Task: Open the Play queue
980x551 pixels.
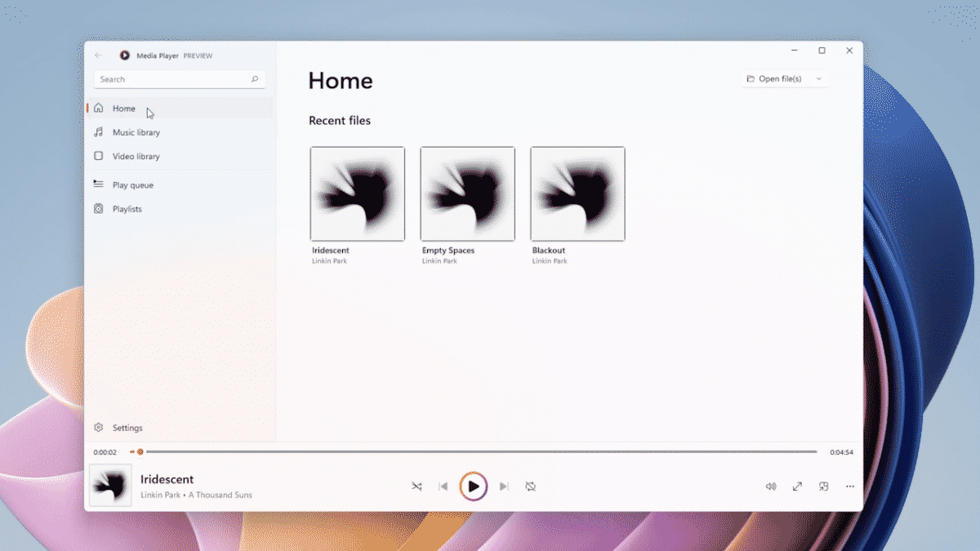Action: pyautogui.click(x=180, y=185)
